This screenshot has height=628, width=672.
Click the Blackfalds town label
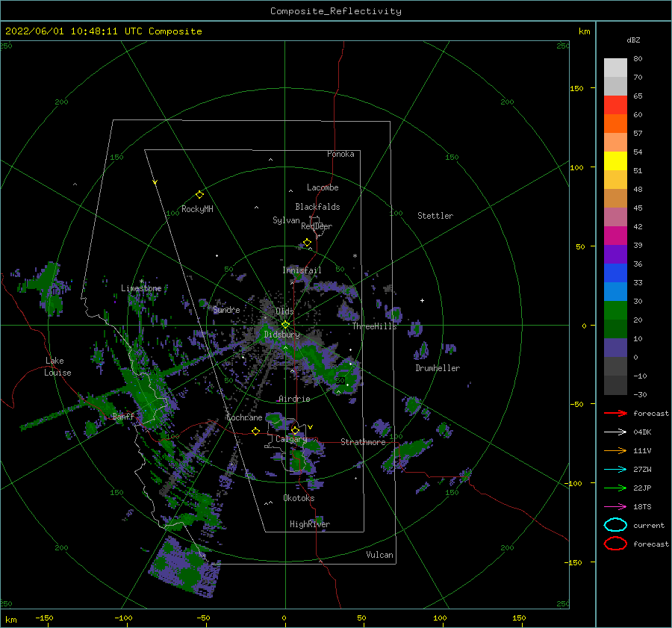coord(317,207)
